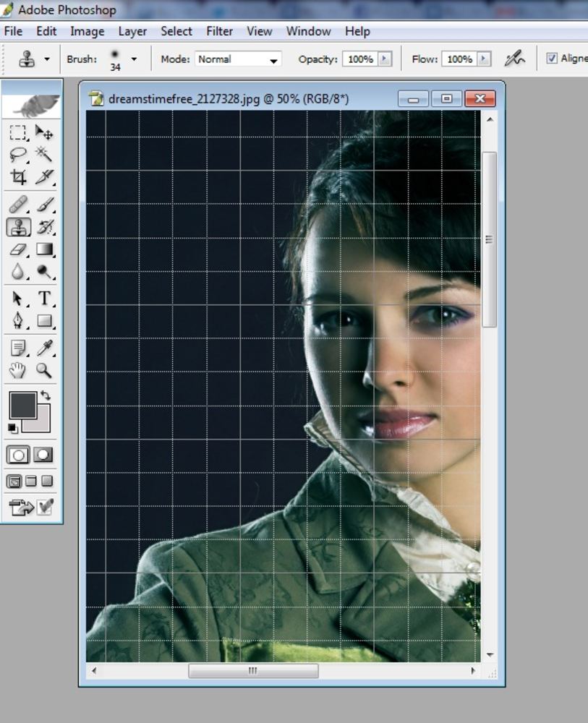Pick the History Brush tool
Image resolution: width=588 pixels, height=723 pixels.
44,227
